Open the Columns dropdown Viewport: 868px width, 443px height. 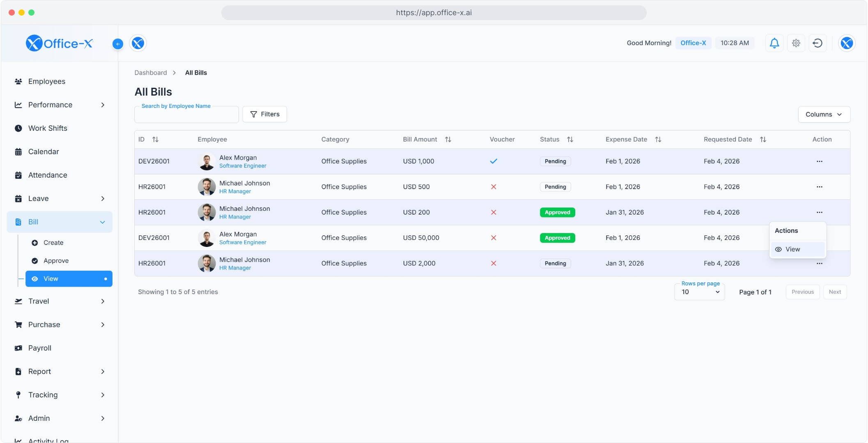pyautogui.click(x=824, y=114)
